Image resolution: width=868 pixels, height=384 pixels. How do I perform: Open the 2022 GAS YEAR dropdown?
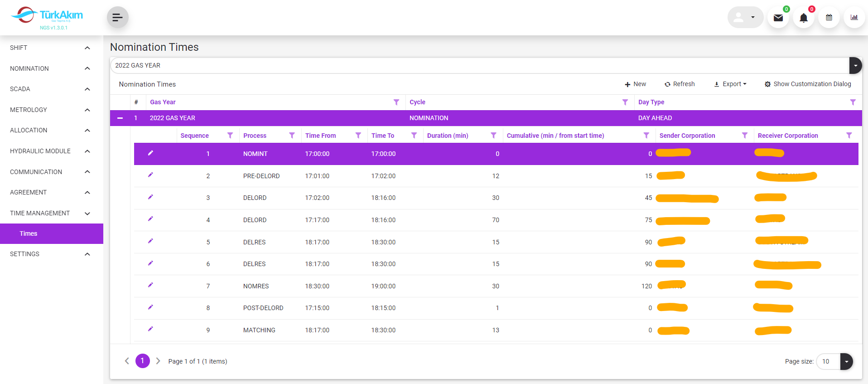[855, 65]
